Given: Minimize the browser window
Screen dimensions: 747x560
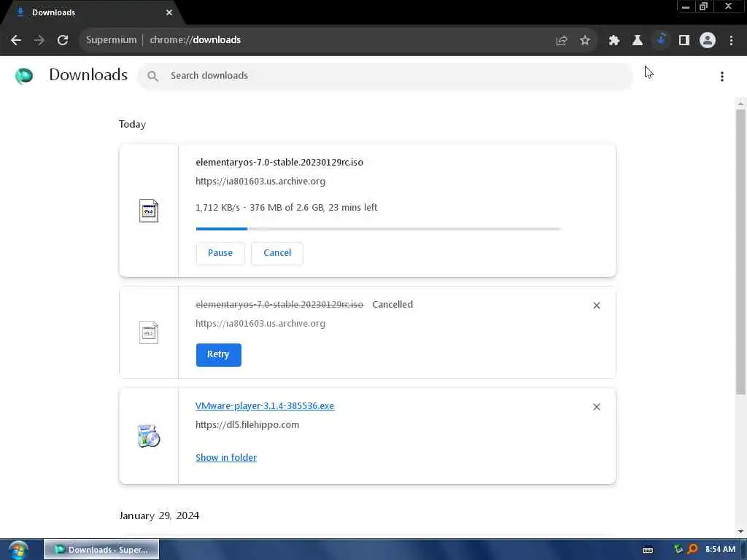Looking at the screenshot, I should pyautogui.click(x=686, y=7).
